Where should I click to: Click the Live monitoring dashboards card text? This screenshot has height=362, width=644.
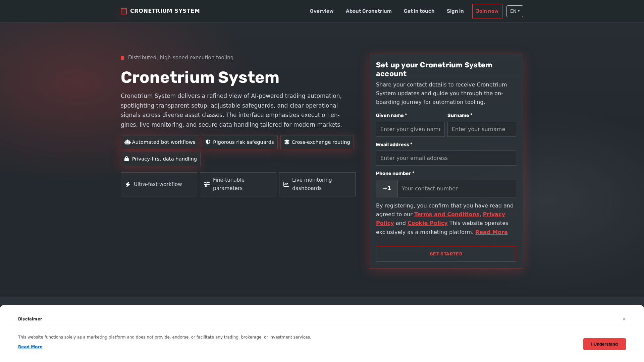tap(312, 184)
